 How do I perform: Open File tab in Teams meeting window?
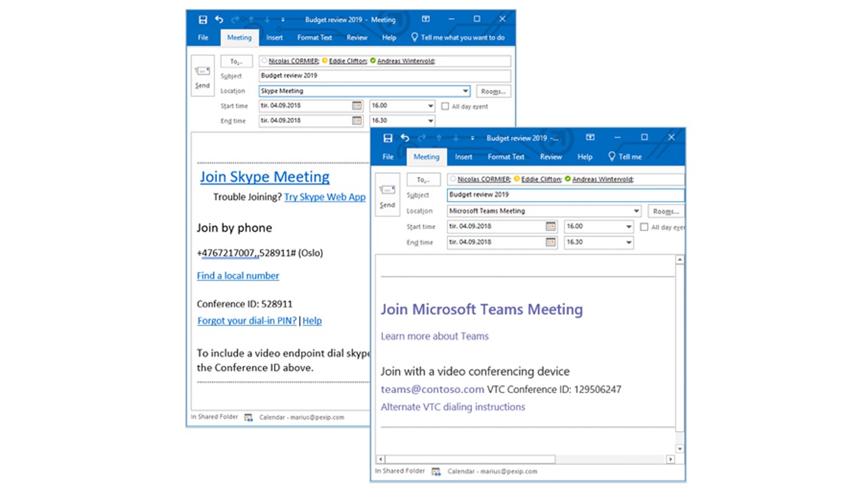coord(388,157)
